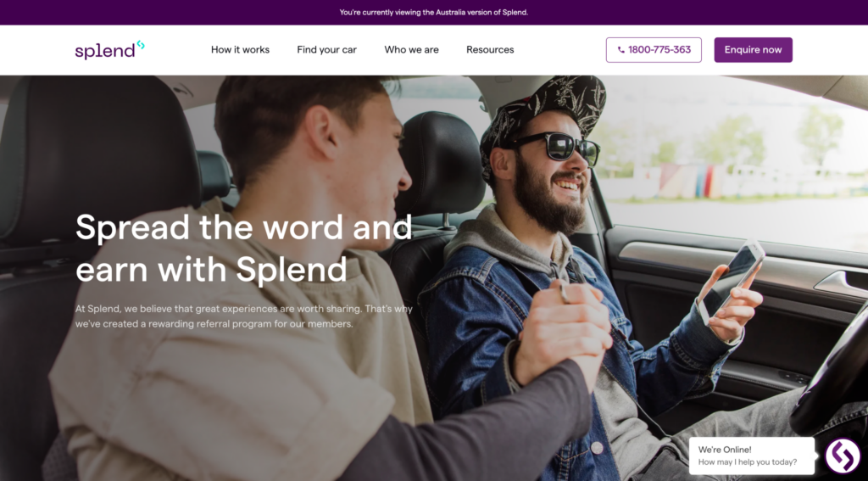Click the Enquire now button
Screen dimensions: 868x481
tap(753, 50)
